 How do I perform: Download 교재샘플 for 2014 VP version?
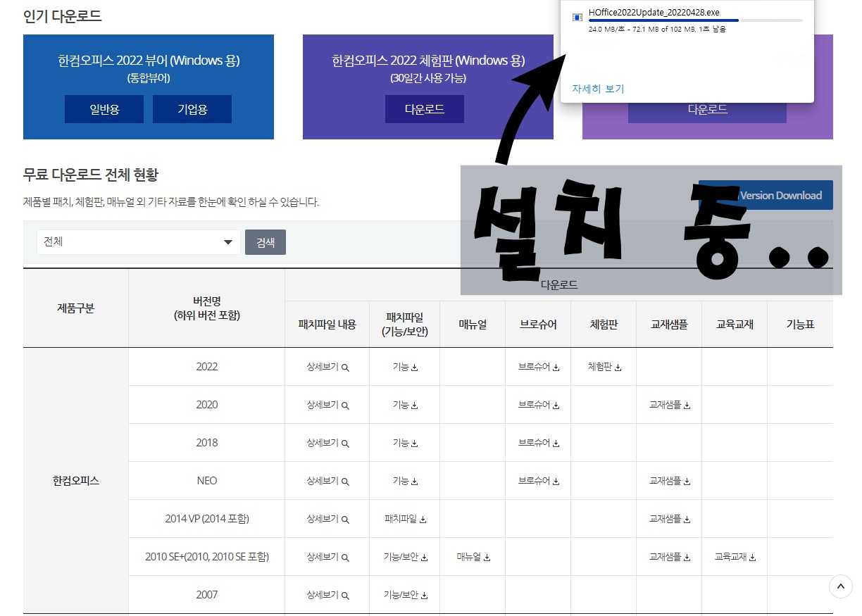(670, 519)
